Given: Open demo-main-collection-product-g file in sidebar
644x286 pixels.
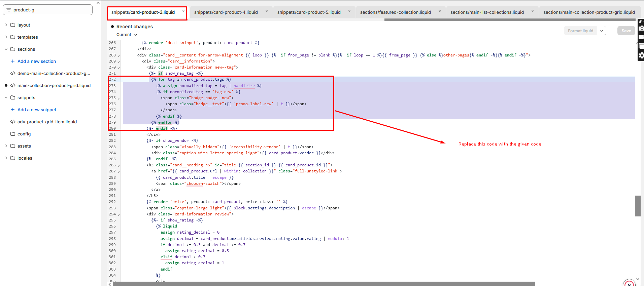Looking at the screenshot, I should (x=54, y=73).
